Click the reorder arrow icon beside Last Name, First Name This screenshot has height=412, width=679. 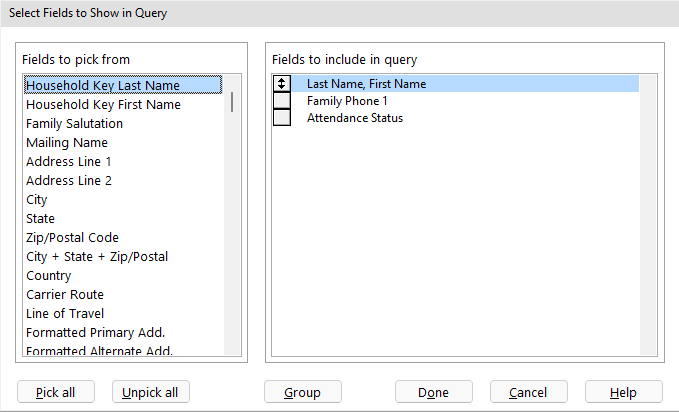282,84
